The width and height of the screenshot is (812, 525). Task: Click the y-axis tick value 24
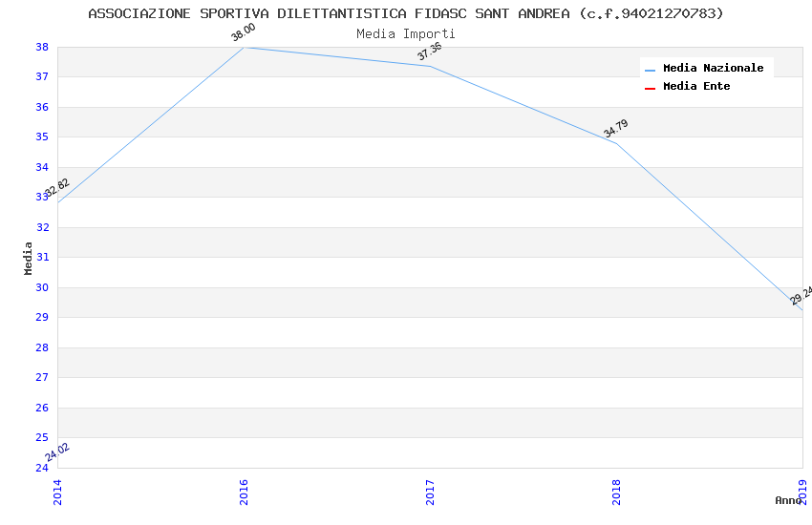click(42, 468)
